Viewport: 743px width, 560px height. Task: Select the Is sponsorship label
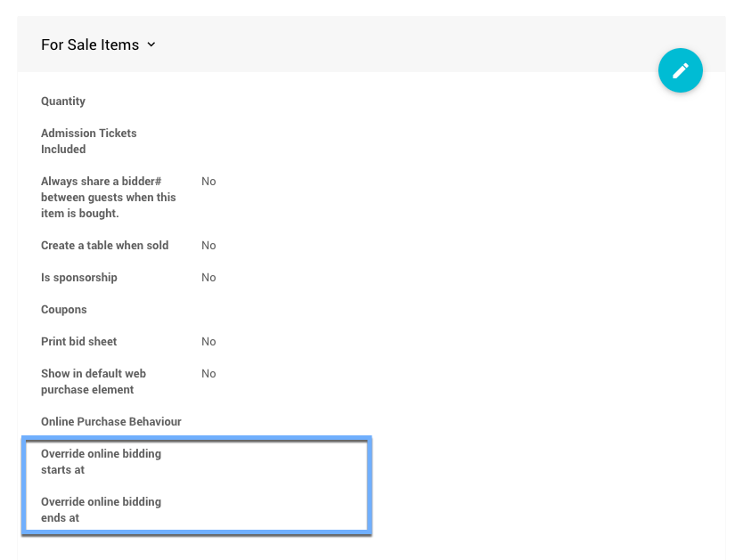pyautogui.click(x=79, y=278)
